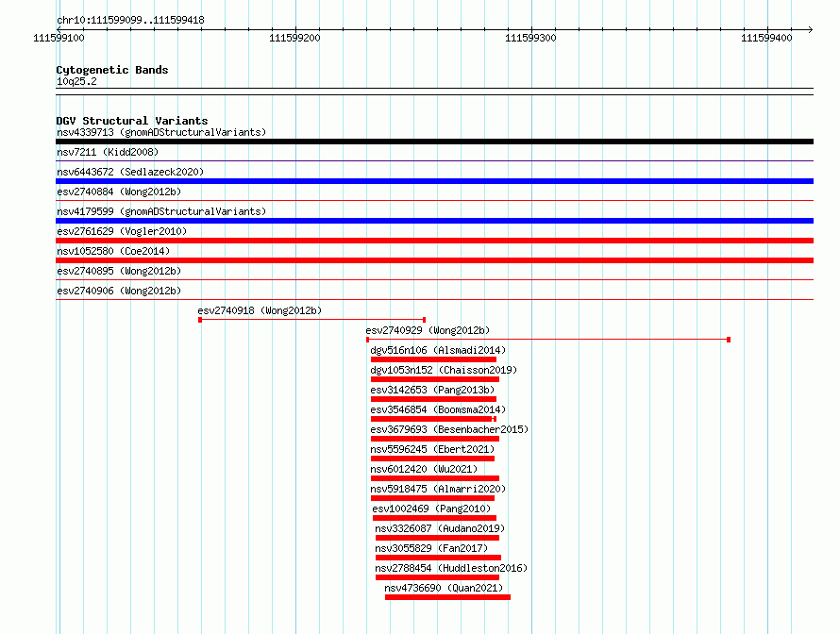The height and width of the screenshot is (634, 840).
Task: Click the DGV Structural Variants track title
Action: click(x=132, y=121)
